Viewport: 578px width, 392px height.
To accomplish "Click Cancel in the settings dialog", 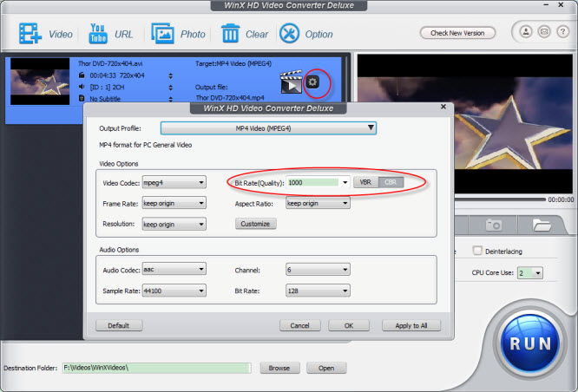I will tap(299, 325).
